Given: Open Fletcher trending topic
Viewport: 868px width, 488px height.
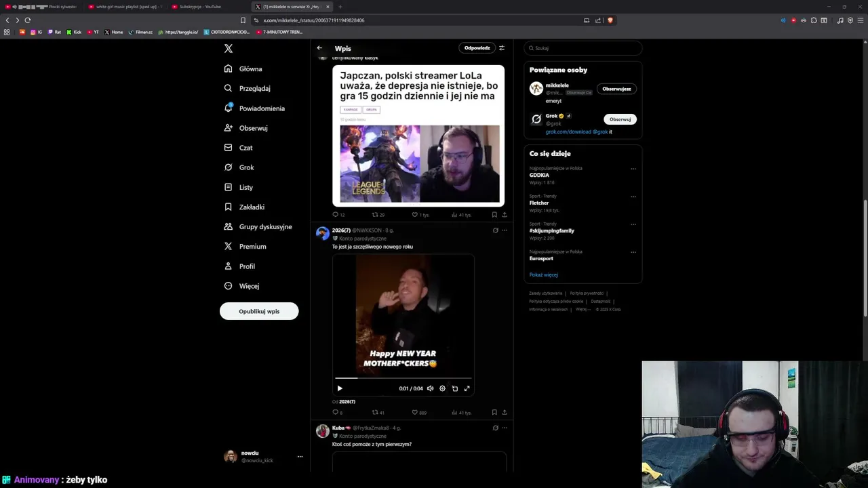Looking at the screenshot, I should [539, 203].
